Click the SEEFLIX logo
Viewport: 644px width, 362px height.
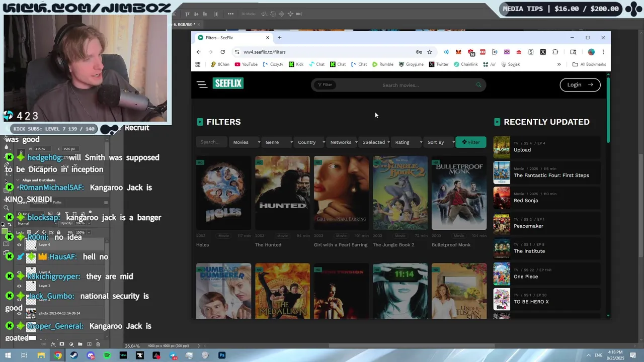pyautogui.click(x=228, y=83)
